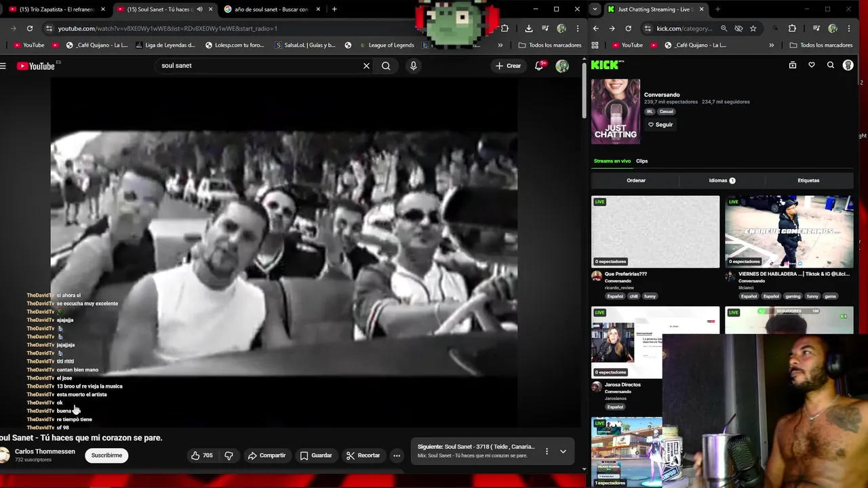Dislike the Soul Sanet video
Image resolution: width=868 pixels, height=488 pixels.
tap(229, 455)
